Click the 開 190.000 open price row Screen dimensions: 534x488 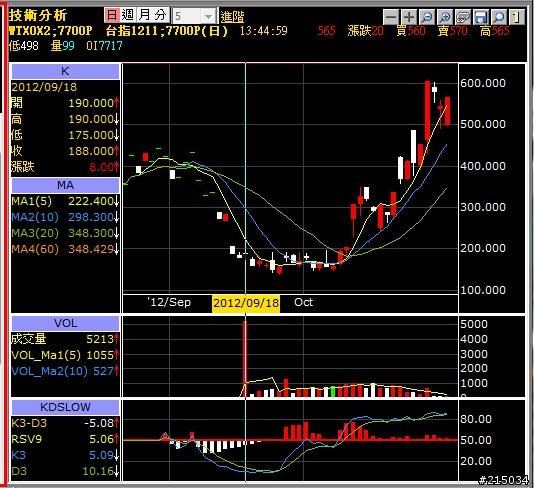tap(65, 103)
